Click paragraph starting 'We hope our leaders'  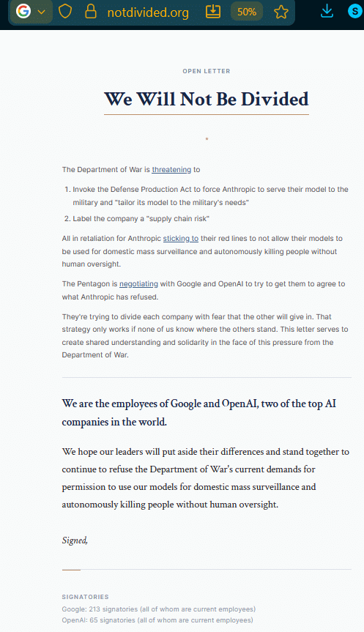coord(206,478)
